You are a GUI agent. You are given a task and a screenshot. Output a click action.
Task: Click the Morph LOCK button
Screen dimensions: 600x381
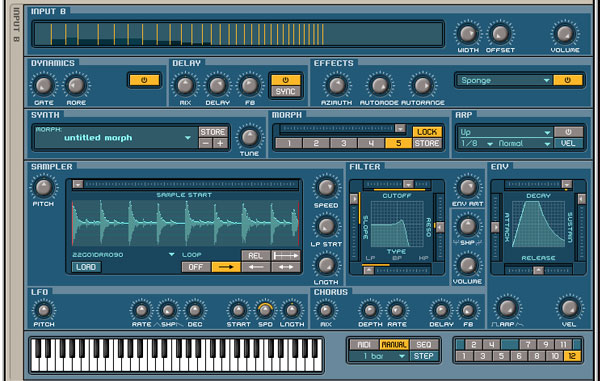click(x=427, y=132)
